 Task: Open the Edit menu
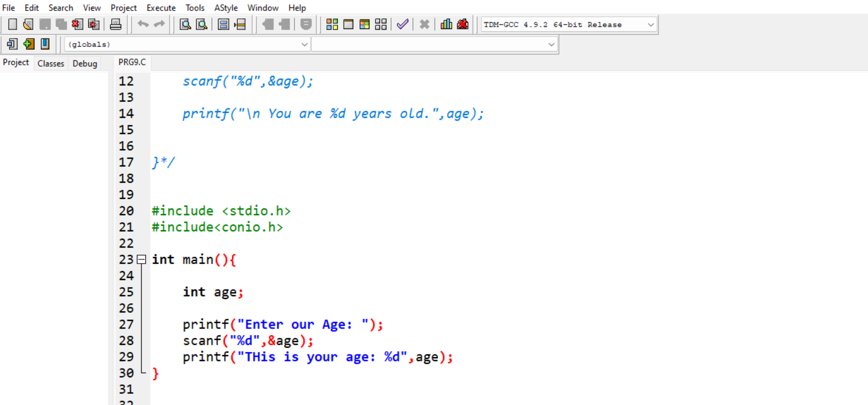32,8
